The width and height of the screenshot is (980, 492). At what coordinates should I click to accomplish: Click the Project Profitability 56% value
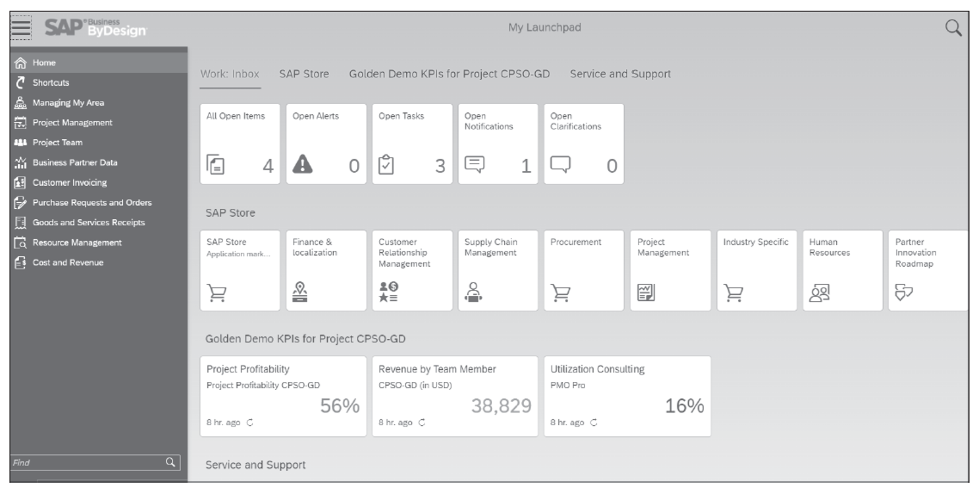(340, 406)
